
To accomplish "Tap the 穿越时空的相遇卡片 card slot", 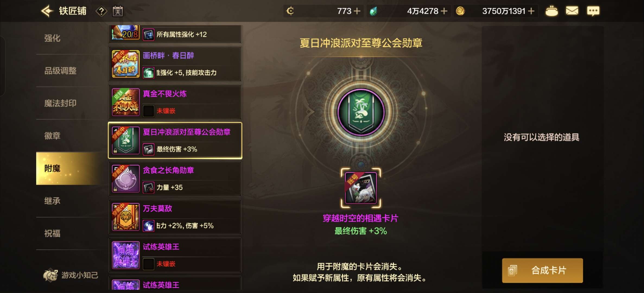I will click(x=361, y=188).
